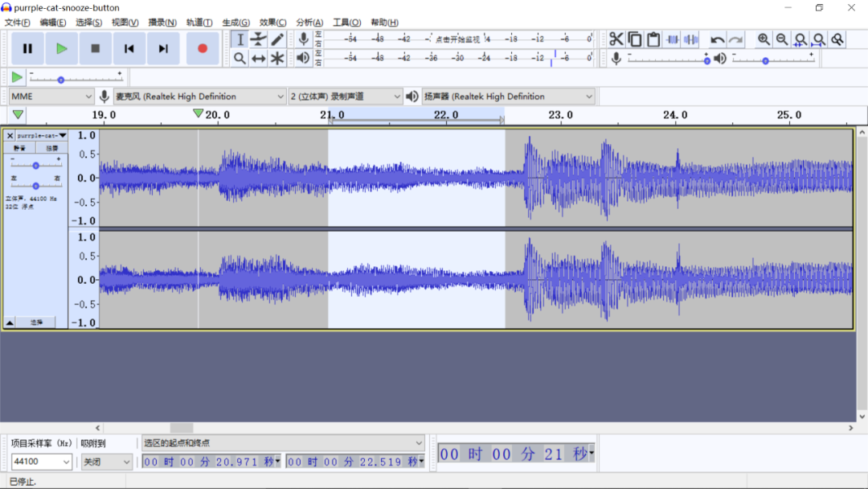Open the speaker playback device dropdown

(508, 97)
